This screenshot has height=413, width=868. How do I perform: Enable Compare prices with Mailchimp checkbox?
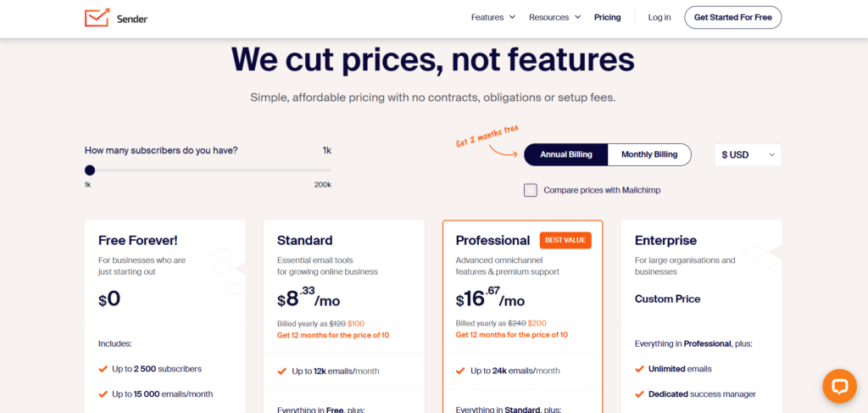(531, 191)
